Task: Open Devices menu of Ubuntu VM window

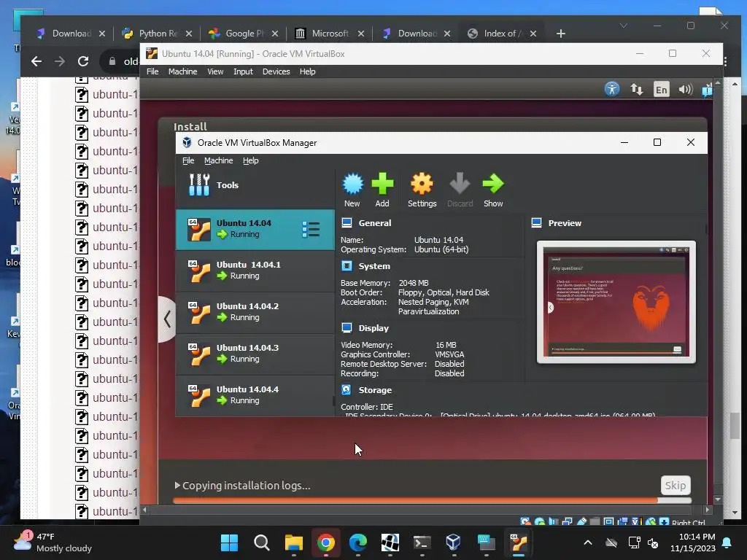Action: point(276,71)
